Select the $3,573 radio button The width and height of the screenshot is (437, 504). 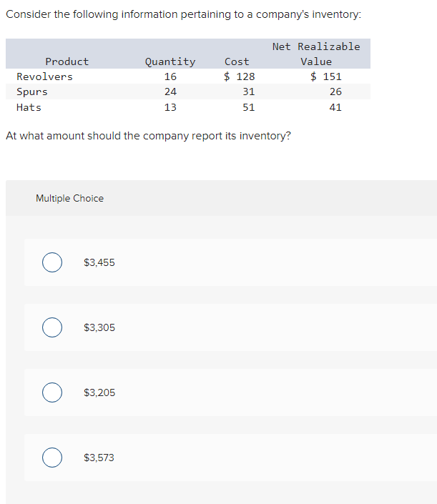pos(52,458)
